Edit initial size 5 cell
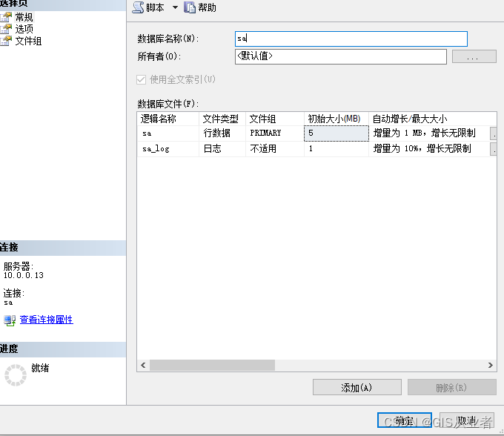Screen dimensions: 504x436 pos(336,133)
